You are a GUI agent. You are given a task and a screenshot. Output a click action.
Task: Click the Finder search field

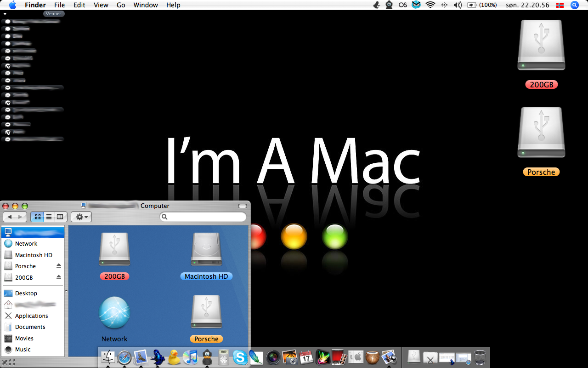[x=203, y=217]
